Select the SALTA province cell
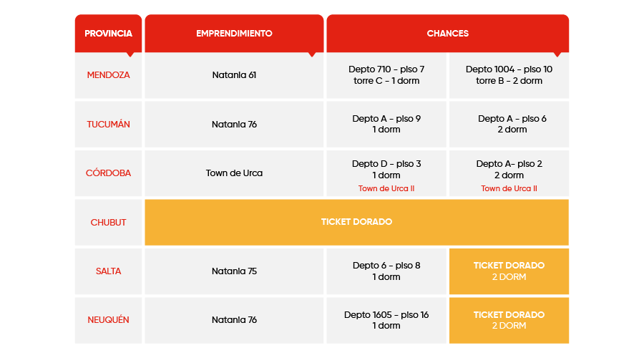644x358 pixels. point(109,271)
